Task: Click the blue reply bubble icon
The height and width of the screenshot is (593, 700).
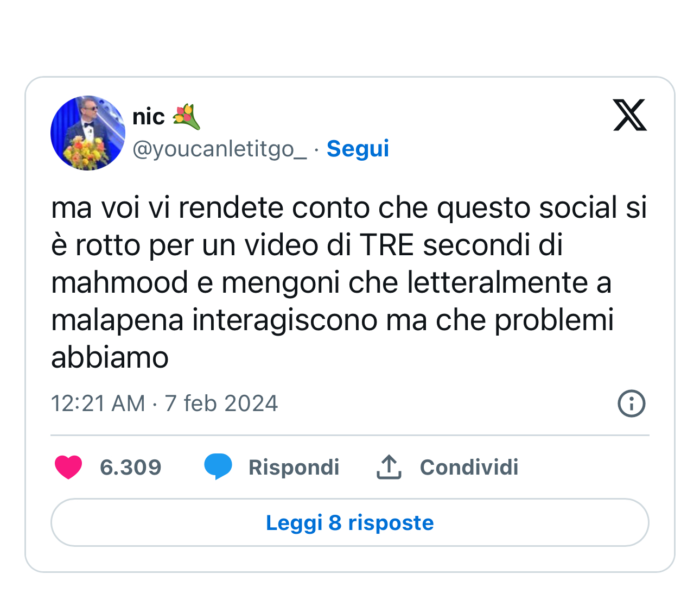Action: point(218,466)
